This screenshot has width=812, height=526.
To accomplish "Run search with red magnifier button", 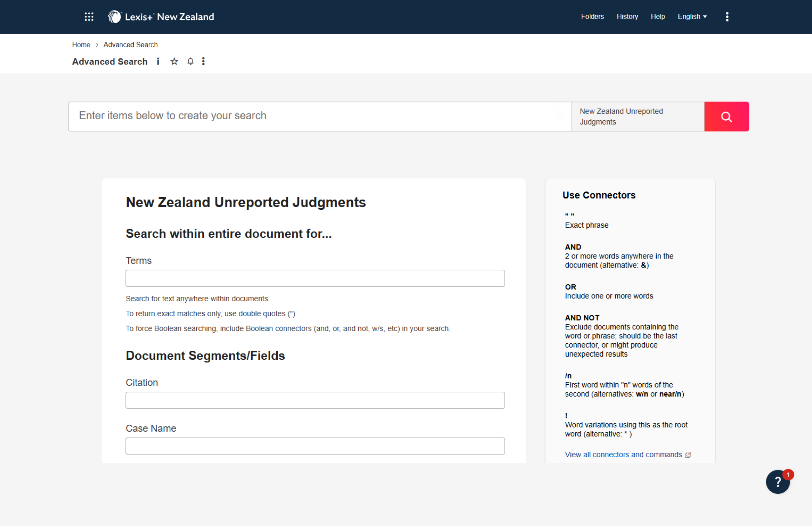I will 726,116.
